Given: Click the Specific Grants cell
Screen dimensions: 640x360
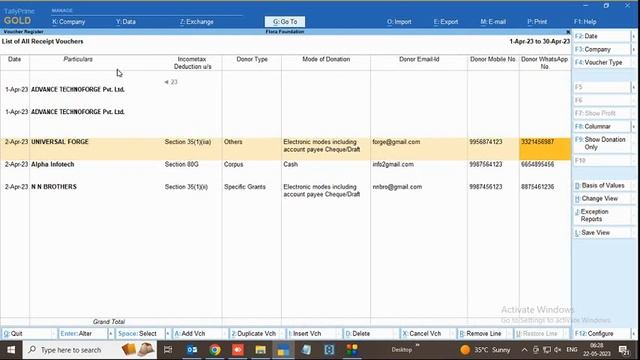Looking at the screenshot, I should point(244,187).
